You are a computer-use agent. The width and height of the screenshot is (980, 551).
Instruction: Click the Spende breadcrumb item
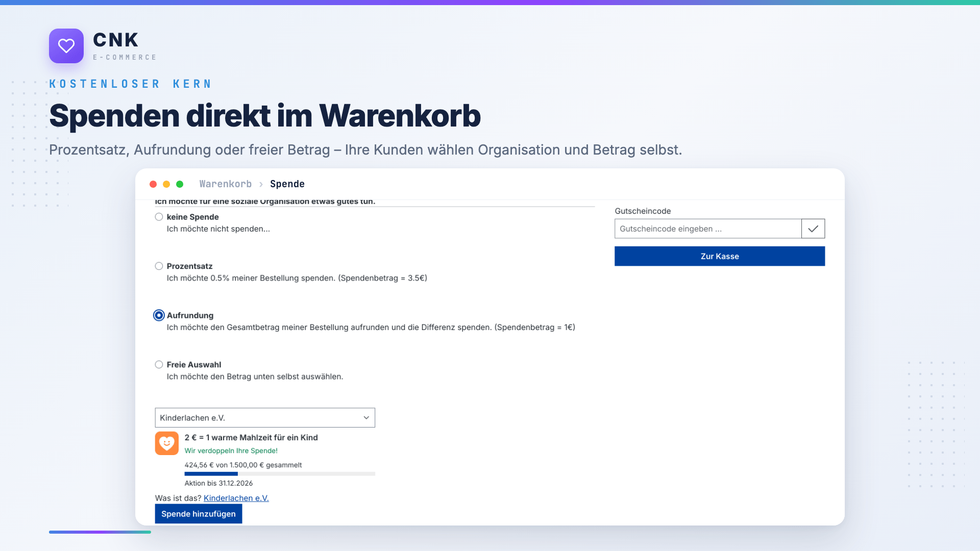287,184
